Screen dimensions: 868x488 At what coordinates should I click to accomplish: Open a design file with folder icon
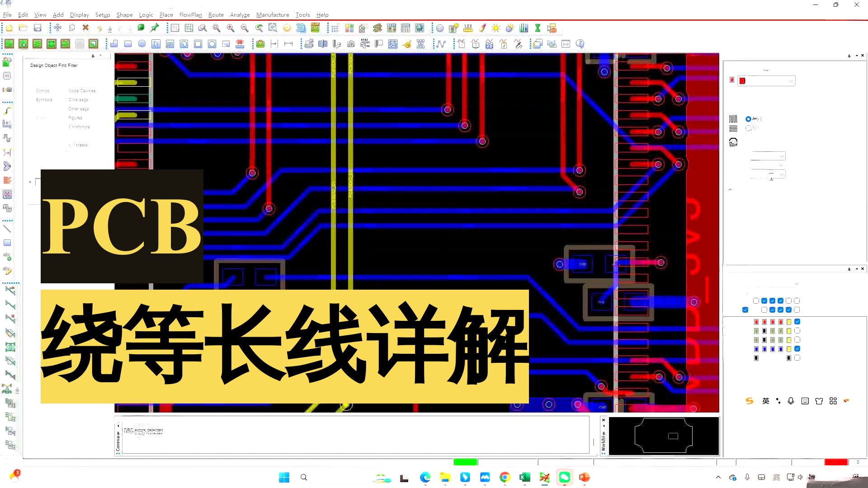[x=23, y=28]
